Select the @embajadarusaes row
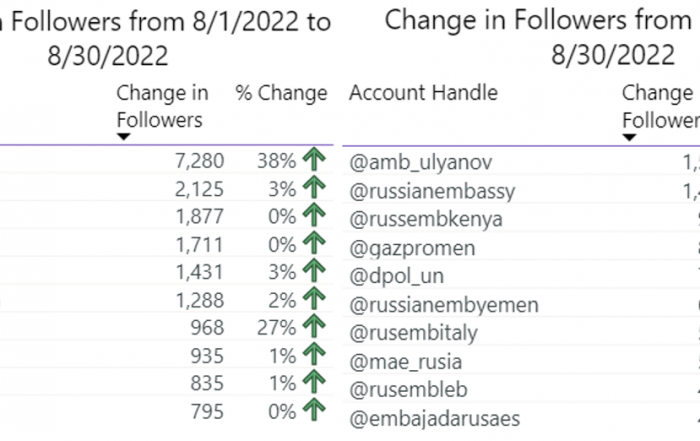Screen dimensions: 700x441 [x=521, y=419]
